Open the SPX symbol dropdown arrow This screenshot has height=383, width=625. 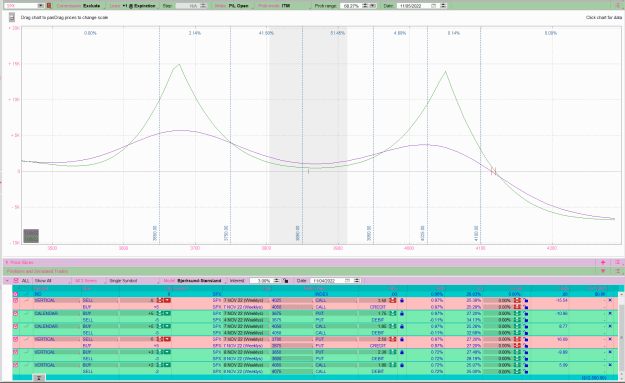coord(41,6)
